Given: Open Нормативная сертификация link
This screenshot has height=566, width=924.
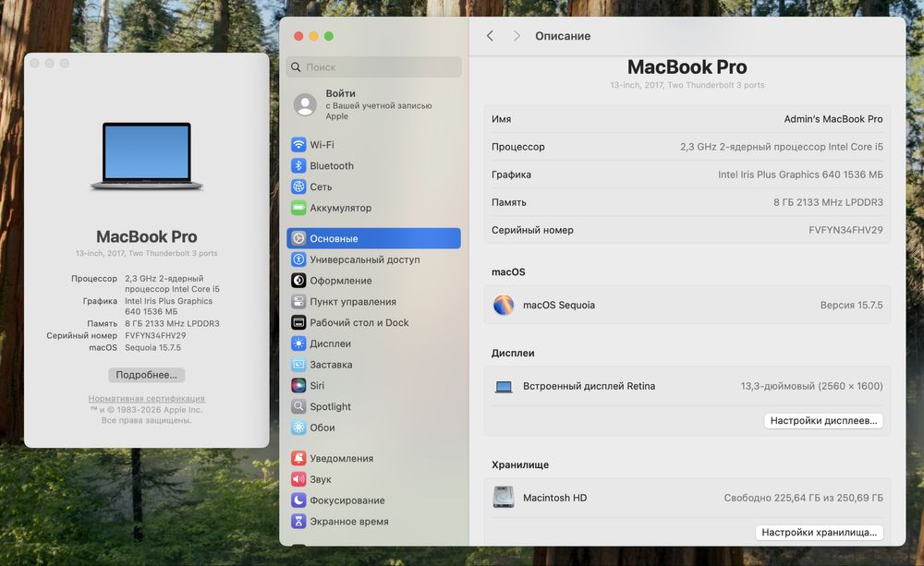Looking at the screenshot, I should (x=147, y=399).
